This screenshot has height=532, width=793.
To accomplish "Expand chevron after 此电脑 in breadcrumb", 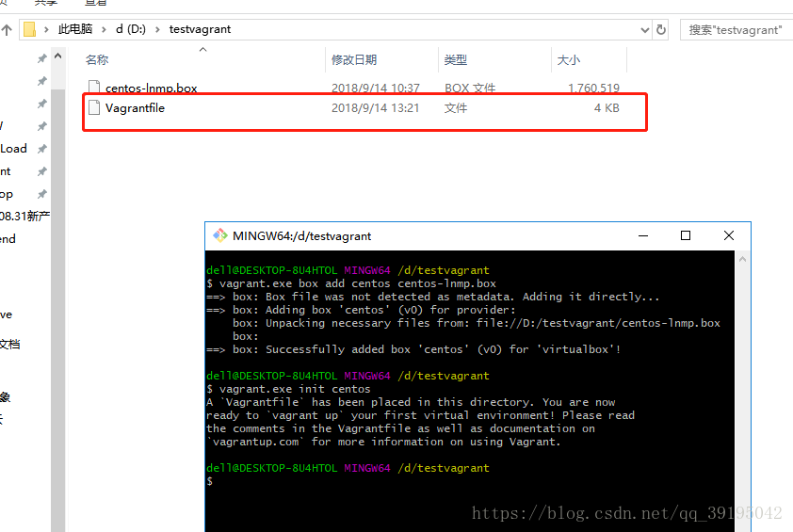I will pyautogui.click(x=104, y=30).
